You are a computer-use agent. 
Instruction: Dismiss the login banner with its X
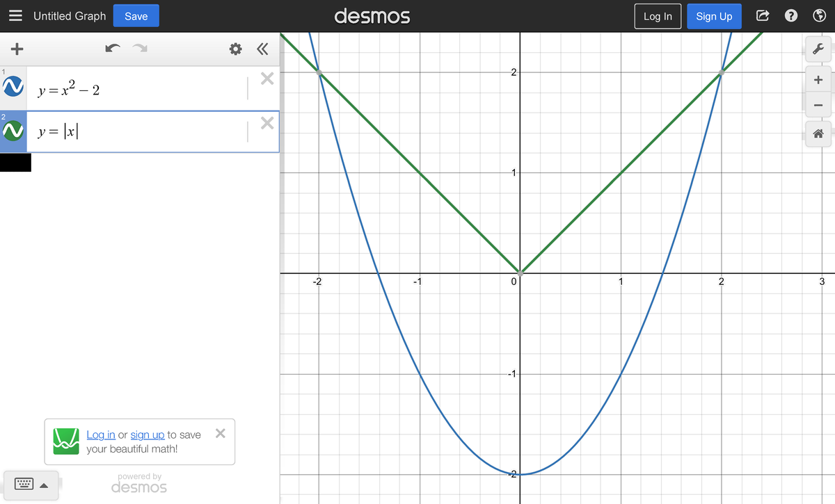coord(220,432)
